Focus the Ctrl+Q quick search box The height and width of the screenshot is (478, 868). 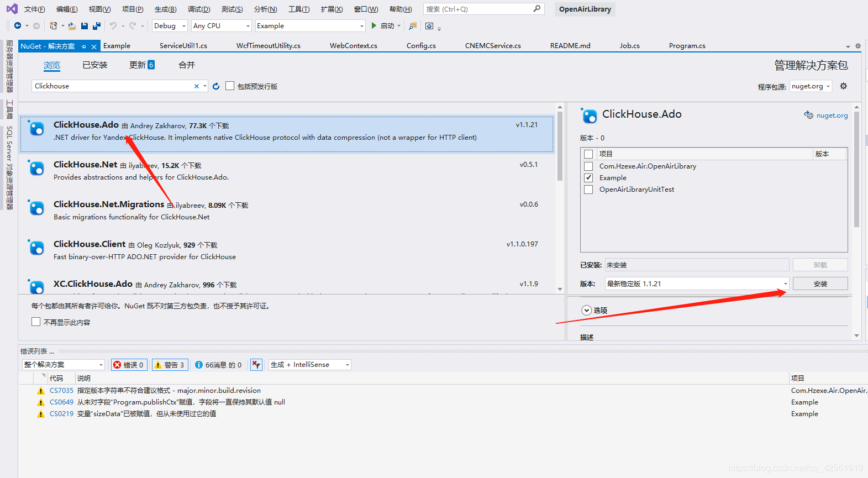point(483,9)
